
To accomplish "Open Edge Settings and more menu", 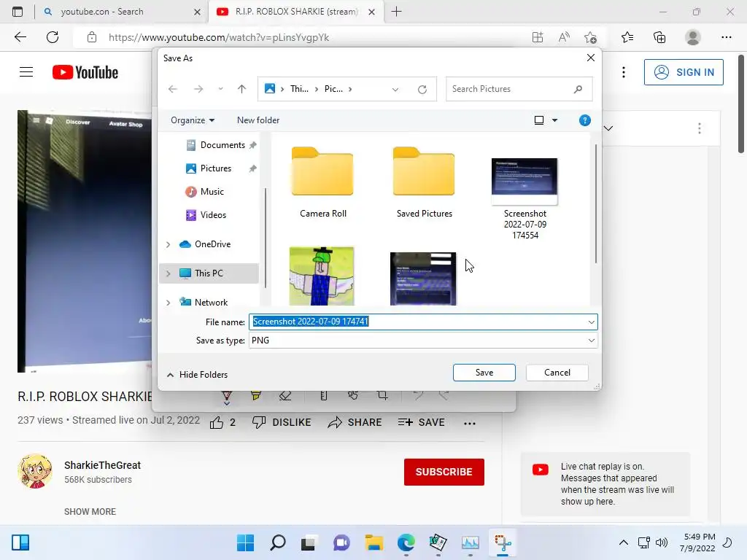I will [x=726, y=37].
